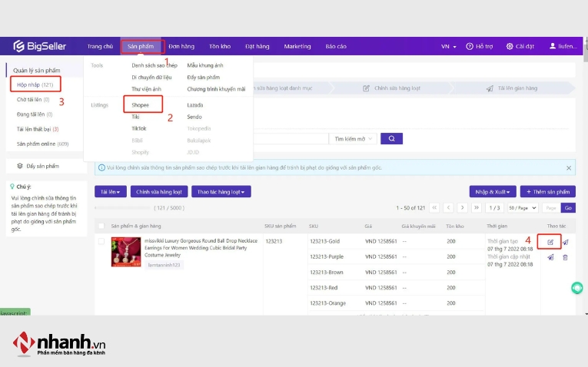
Task: Click the Chỉnh sửa hàng loạt progress step
Action: (391, 88)
